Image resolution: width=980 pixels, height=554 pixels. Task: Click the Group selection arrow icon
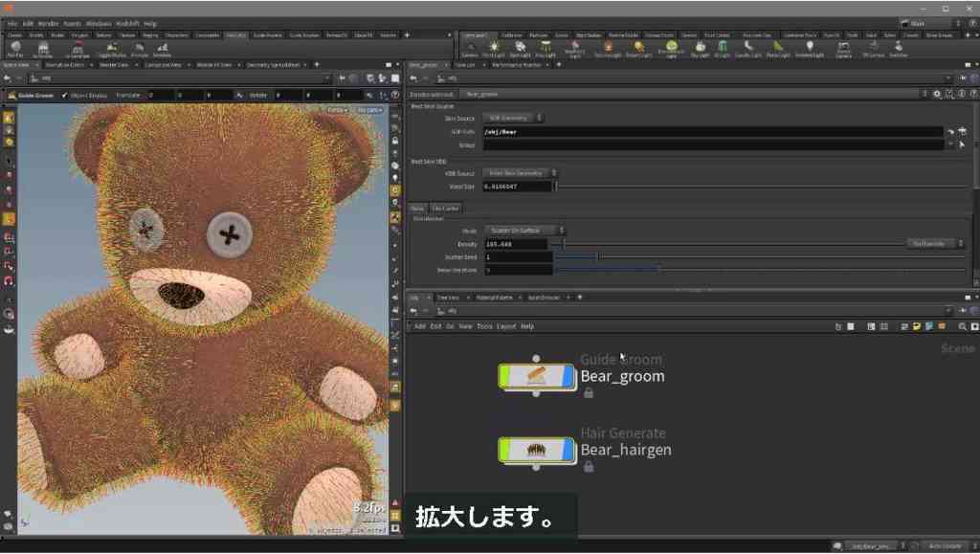point(963,144)
